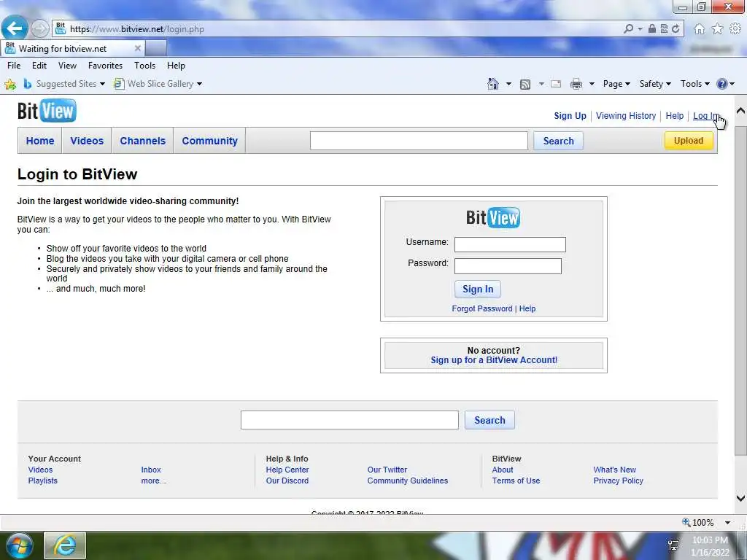The image size is (747, 560).
Task: Click the add-to-favorites-bar star icon
Action: (10, 85)
